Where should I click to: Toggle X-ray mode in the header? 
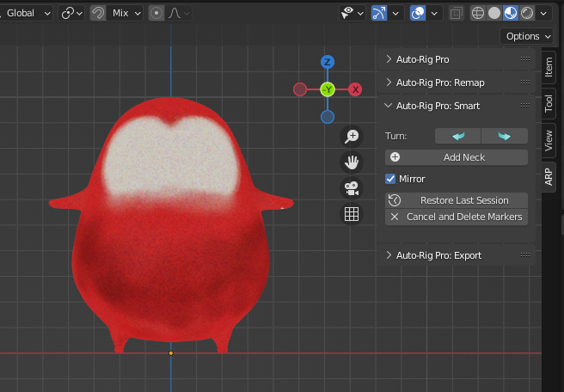pyautogui.click(x=456, y=13)
